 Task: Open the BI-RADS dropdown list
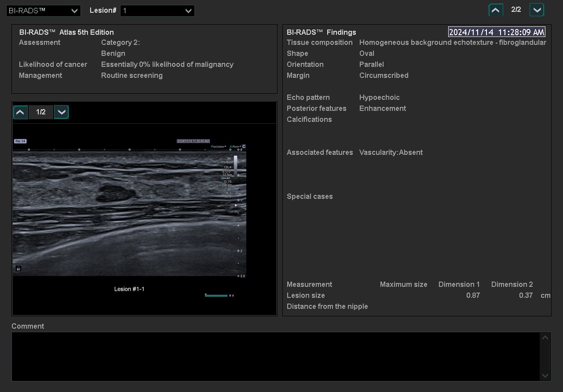[44, 11]
